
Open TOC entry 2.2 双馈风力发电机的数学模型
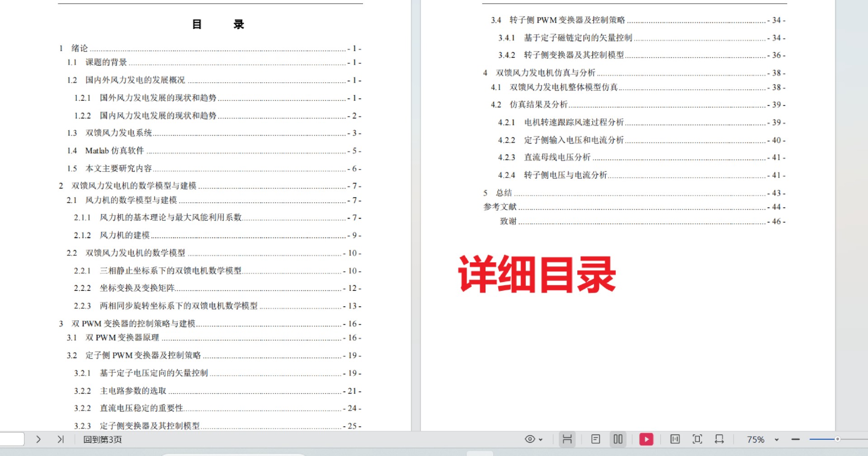point(214,253)
